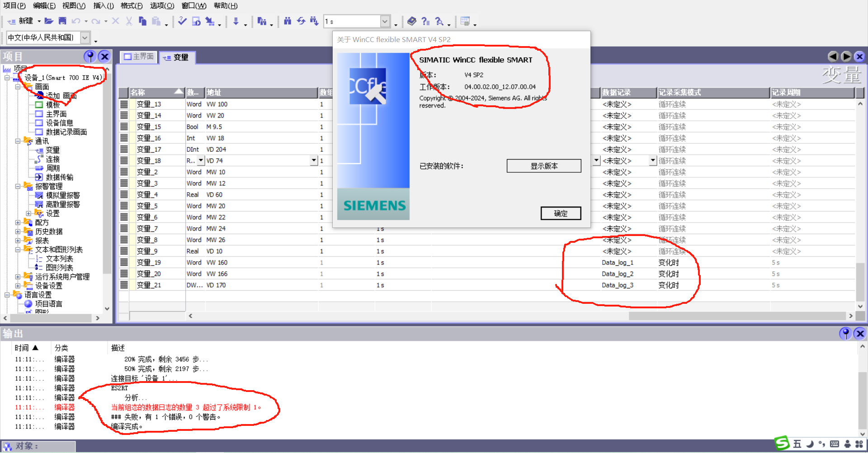The width and height of the screenshot is (868, 453).
Task: Click the 数据传输 arrow icon in tree
Action: point(39,177)
